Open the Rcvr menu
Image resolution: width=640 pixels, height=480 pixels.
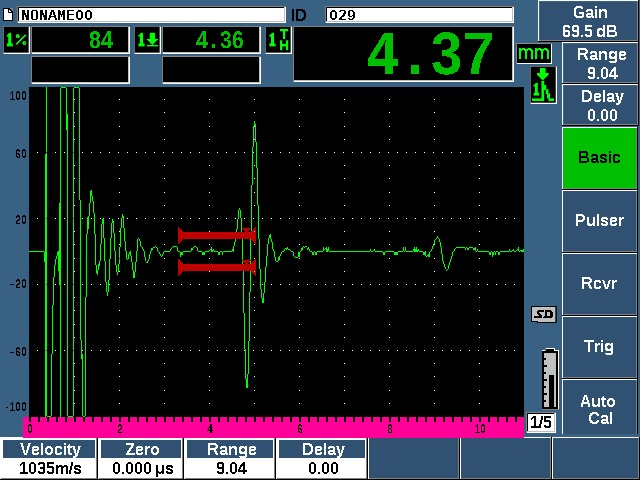click(599, 284)
